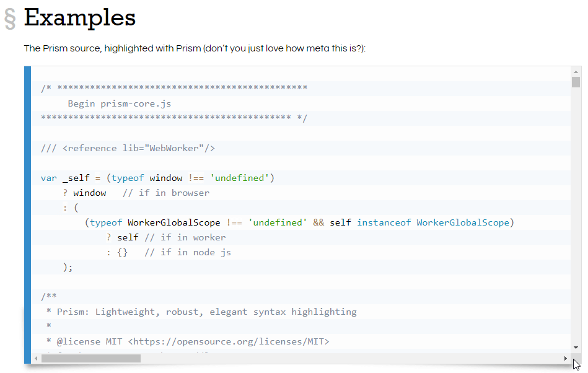This screenshot has width=588, height=373.
Task: Click the "// if in browser" comment
Action: 165,193
